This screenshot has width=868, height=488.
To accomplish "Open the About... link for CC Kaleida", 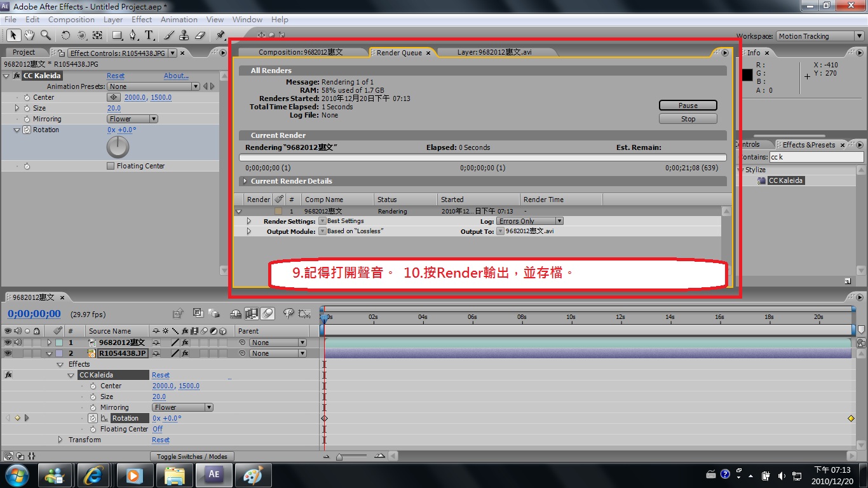I will pos(176,76).
